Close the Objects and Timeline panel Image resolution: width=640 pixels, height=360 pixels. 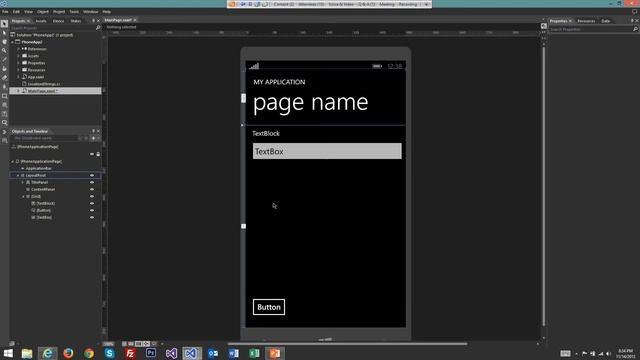[x=98, y=131]
